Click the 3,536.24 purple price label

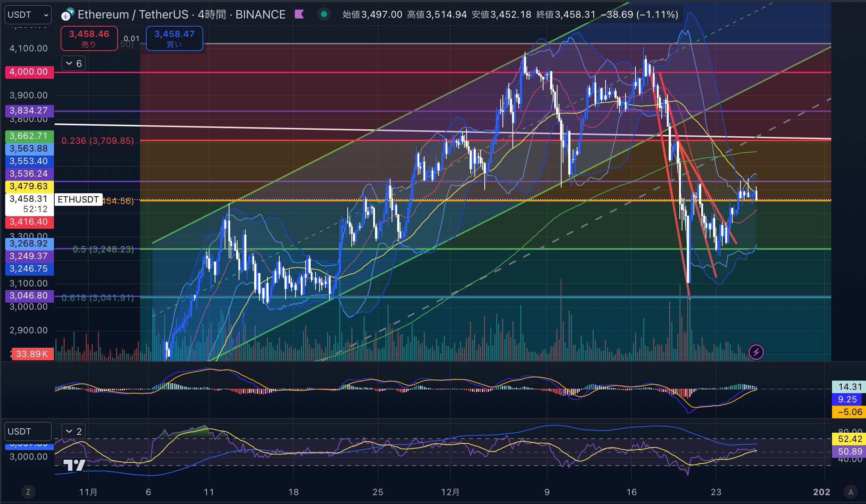click(29, 174)
